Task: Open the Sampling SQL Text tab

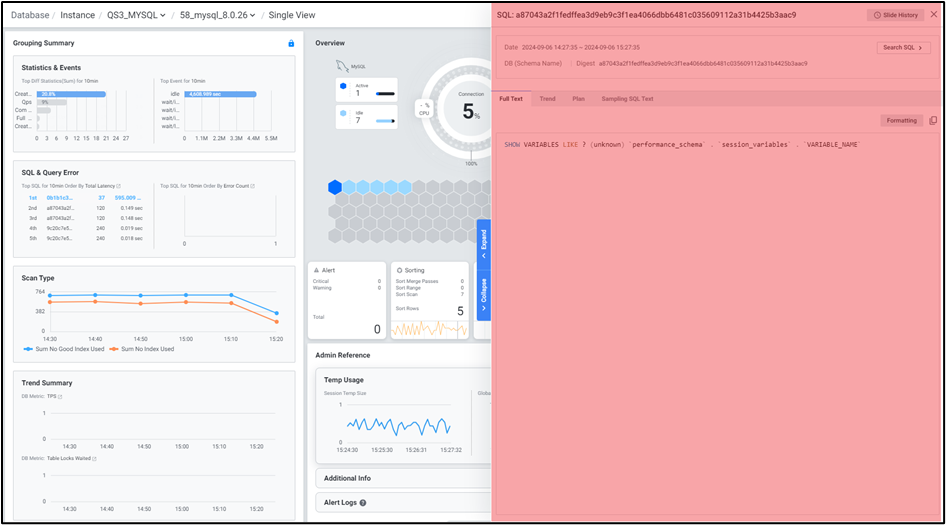Action: click(627, 99)
